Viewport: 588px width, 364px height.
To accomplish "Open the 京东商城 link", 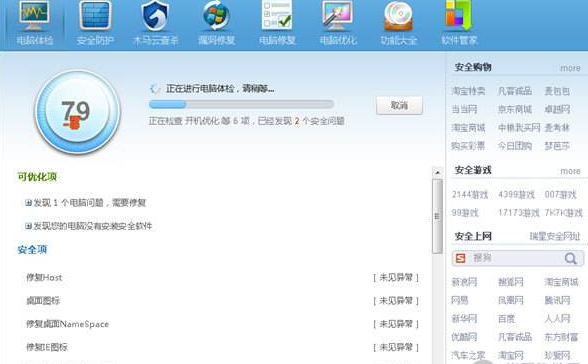I will [x=515, y=109].
